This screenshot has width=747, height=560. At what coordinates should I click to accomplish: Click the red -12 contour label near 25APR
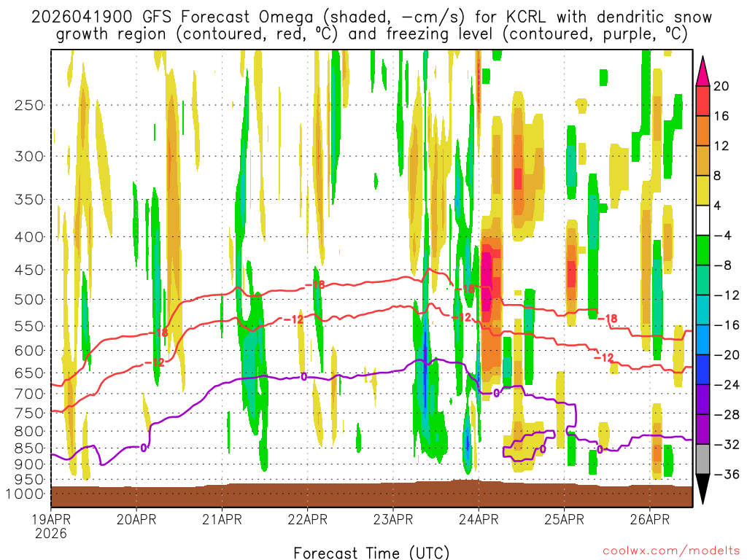(x=604, y=357)
